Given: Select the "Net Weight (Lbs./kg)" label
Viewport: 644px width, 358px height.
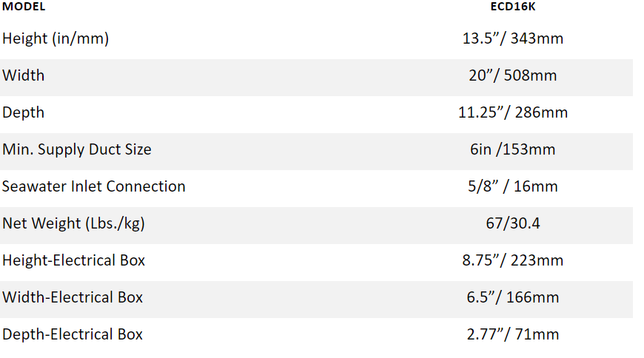Looking at the screenshot, I should [73, 223].
